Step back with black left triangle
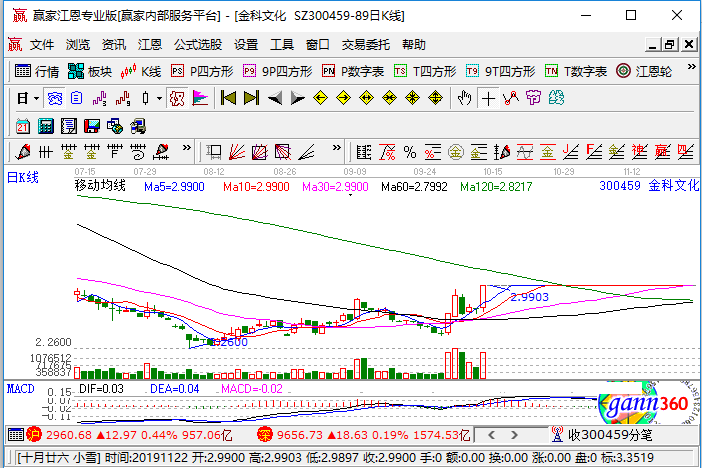The height and width of the screenshot is (468, 702). (275, 98)
